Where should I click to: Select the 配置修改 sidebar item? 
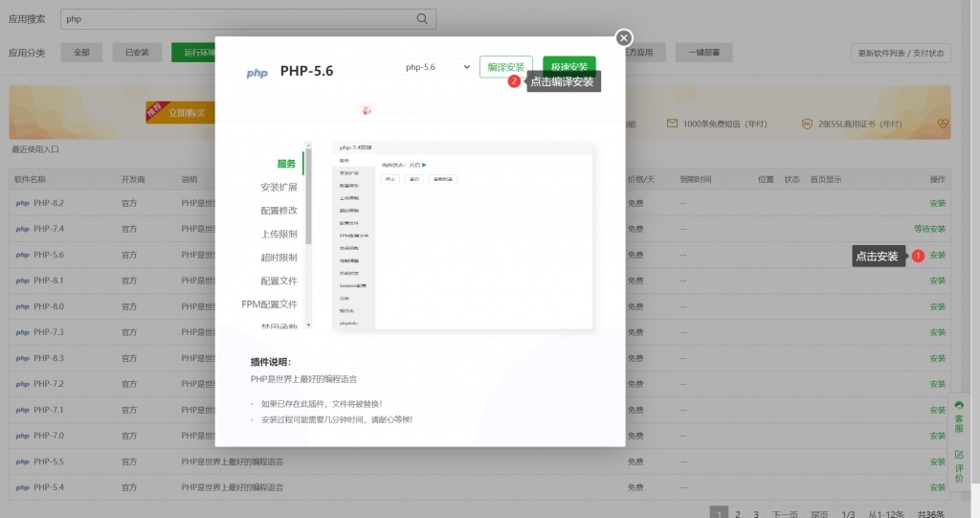(278, 211)
